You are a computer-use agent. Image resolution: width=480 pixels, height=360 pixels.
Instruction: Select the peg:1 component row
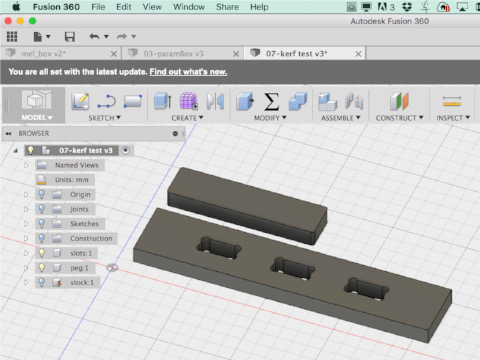pos(65,268)
